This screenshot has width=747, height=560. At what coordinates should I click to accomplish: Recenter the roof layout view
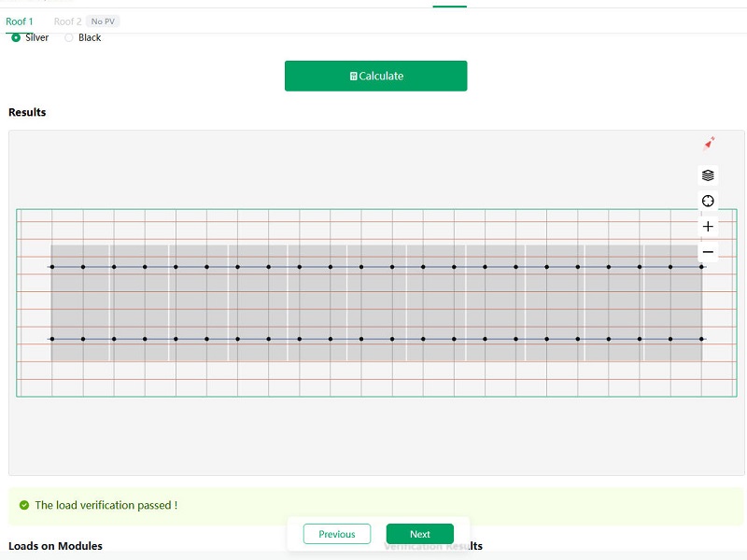708,201
